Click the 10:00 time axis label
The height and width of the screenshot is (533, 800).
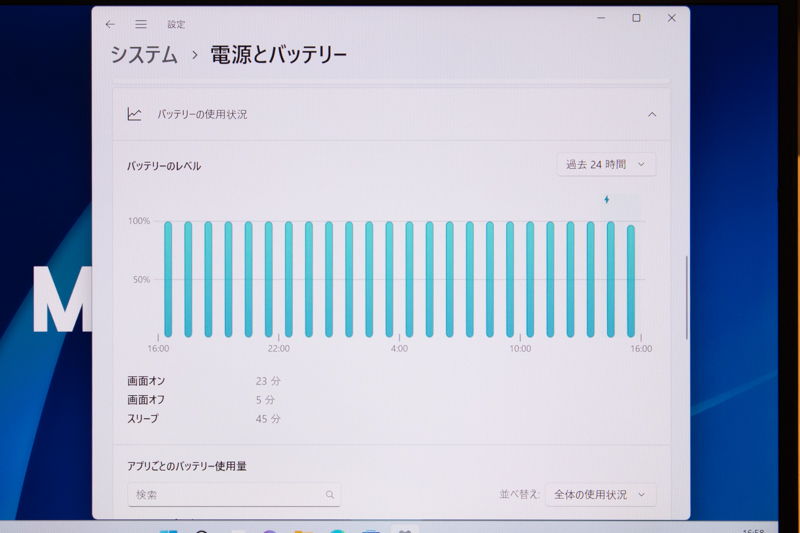point(520,348)
